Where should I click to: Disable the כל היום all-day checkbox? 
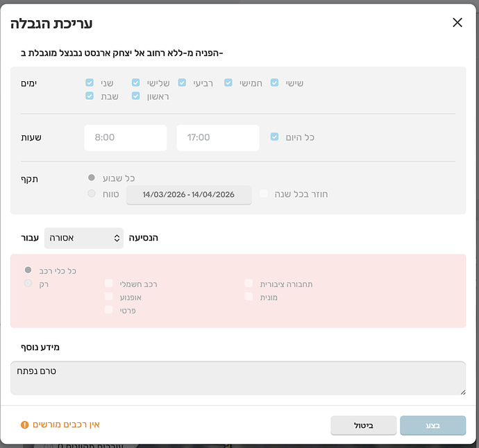coord(275,137)
